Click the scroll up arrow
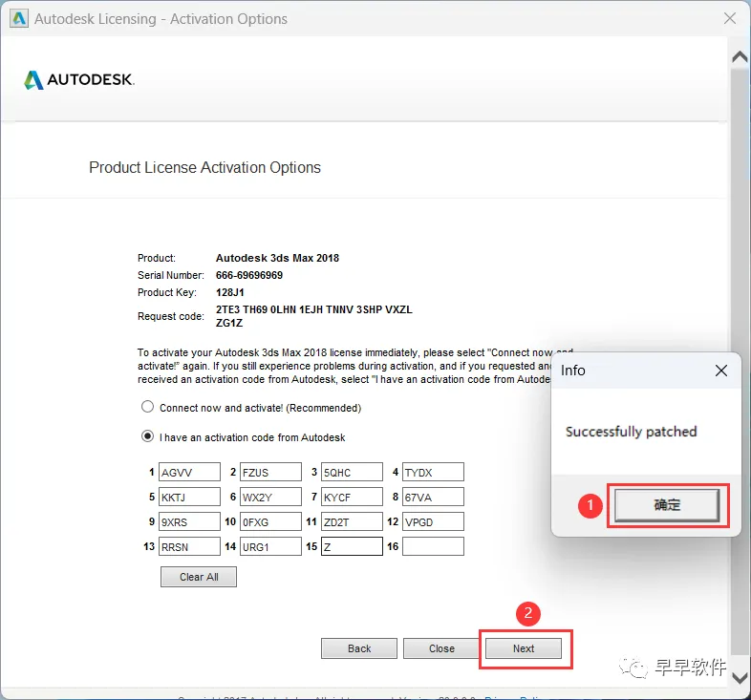 (740, 57)
